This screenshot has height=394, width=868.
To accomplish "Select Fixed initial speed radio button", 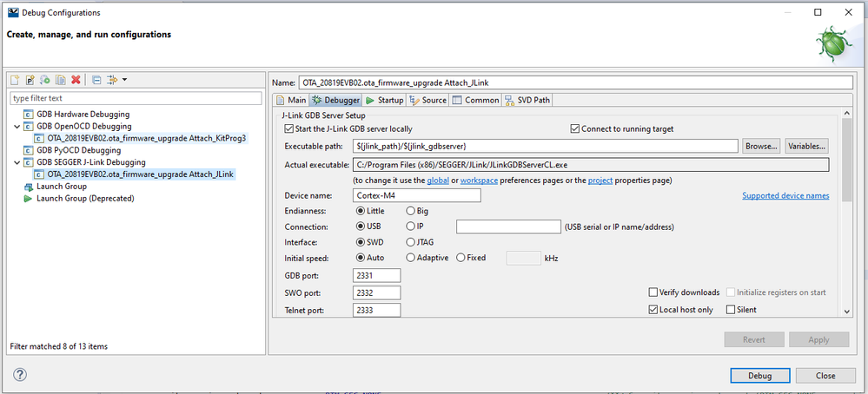I will [x=461, y=258].
